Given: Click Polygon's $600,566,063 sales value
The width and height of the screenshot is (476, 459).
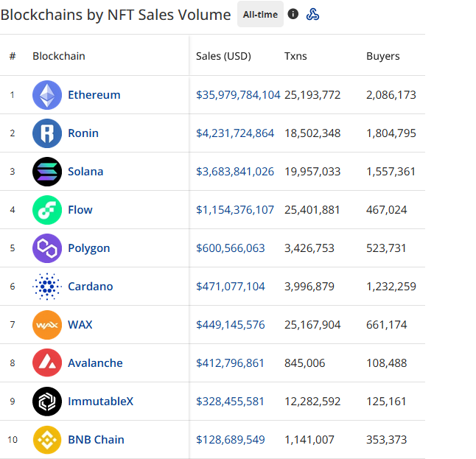Looking at the screenshot, I should (230, 248).
